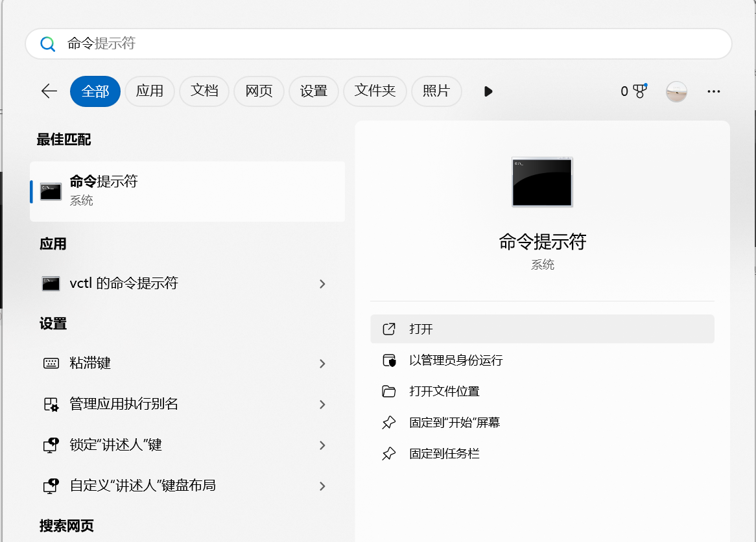Click the large Command Prompt preview icon

[541, 182]
